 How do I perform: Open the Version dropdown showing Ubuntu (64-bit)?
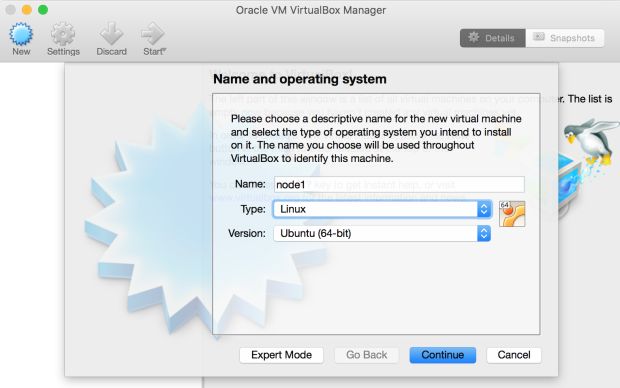point(382,233)
